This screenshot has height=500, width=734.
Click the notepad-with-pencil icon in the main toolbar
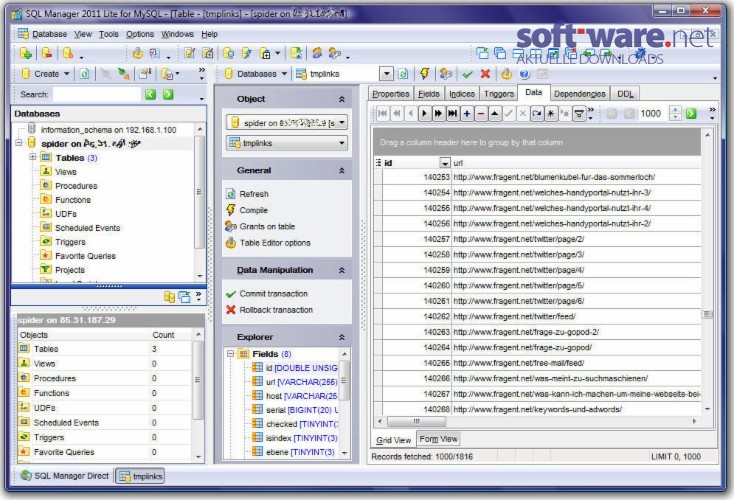tap(189, 53)
